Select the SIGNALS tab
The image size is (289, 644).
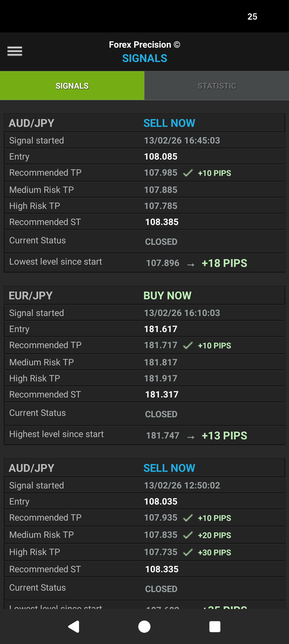(x=72, y=86)
